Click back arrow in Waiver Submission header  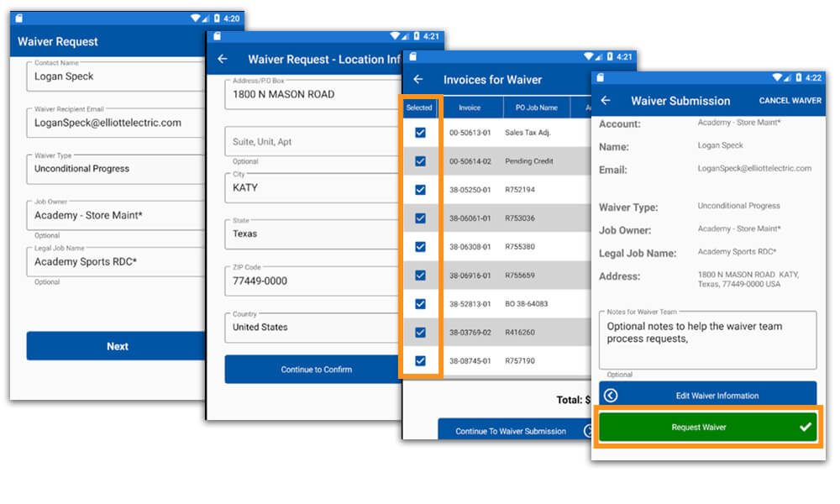[x=606, y=101]
